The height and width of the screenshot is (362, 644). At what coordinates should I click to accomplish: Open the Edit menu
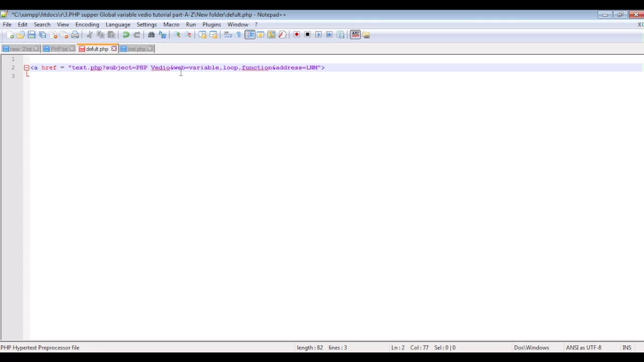click(x=23, y=25)
